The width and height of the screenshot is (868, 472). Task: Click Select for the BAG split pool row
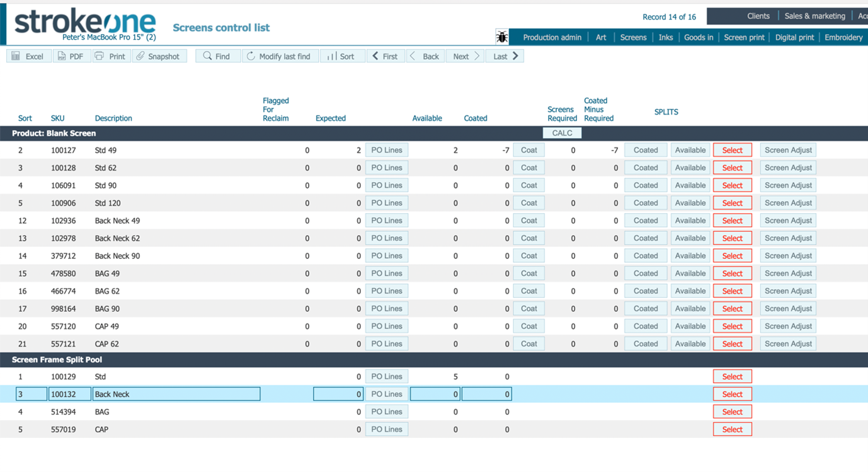[732, 412]
